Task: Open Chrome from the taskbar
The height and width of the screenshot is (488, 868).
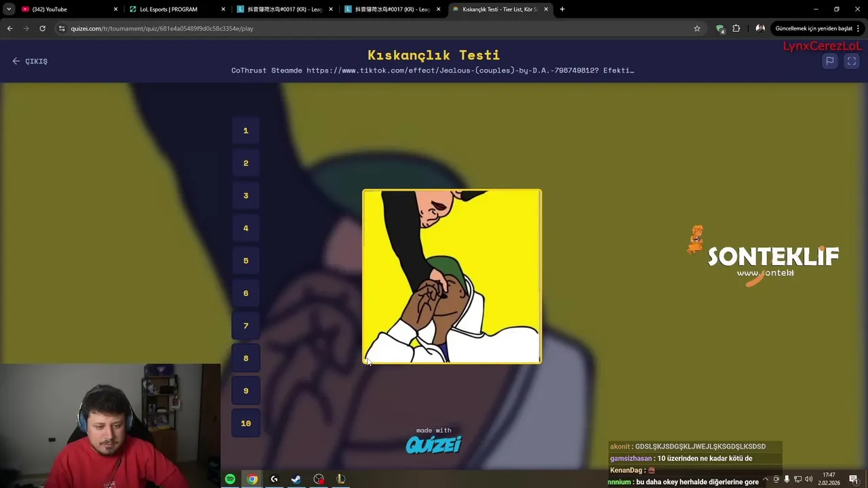Action: (x=252, y=479)
